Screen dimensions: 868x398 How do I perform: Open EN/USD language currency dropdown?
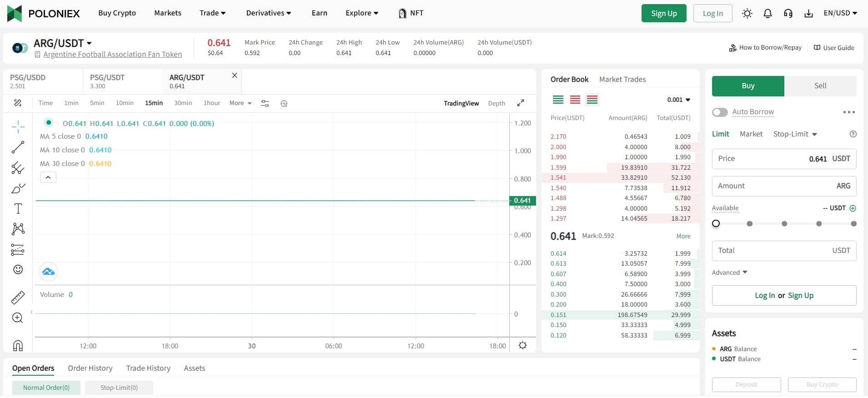(x=840, y=13)
